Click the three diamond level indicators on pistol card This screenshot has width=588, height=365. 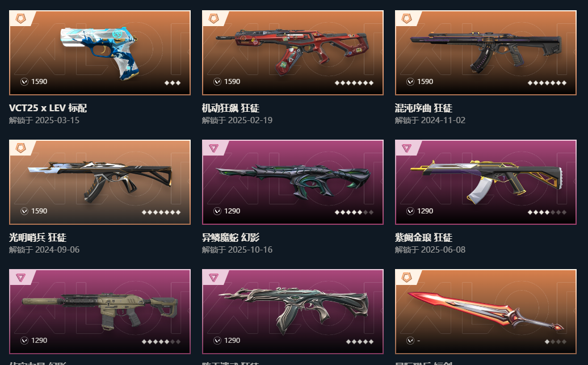pyautogui.click(x=173, y=83)
